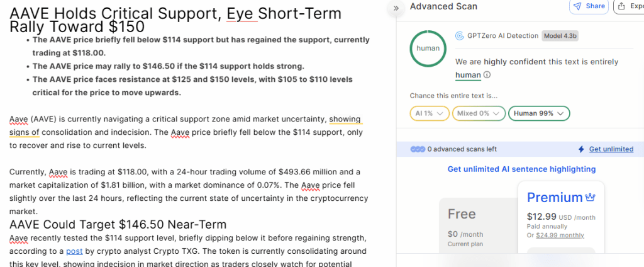Click the advanced scans checkmarks icon
This screenshot has height=267, width=644.
[x=418, y=149]
